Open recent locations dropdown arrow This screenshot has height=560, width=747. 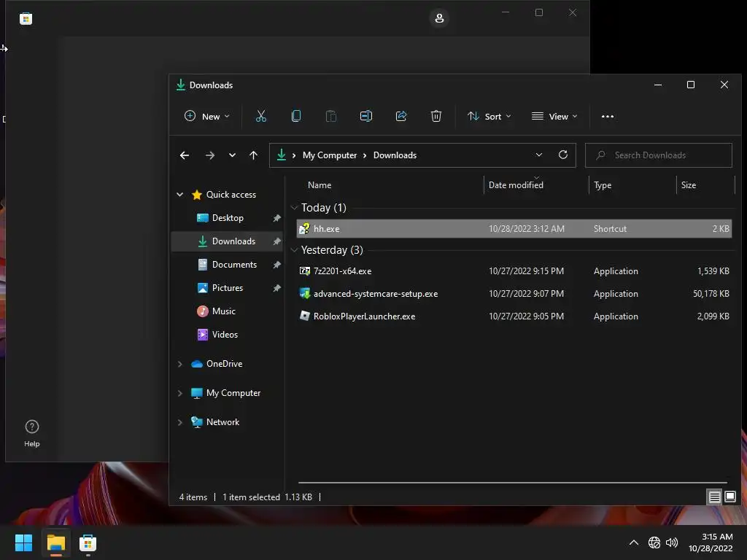232,155
